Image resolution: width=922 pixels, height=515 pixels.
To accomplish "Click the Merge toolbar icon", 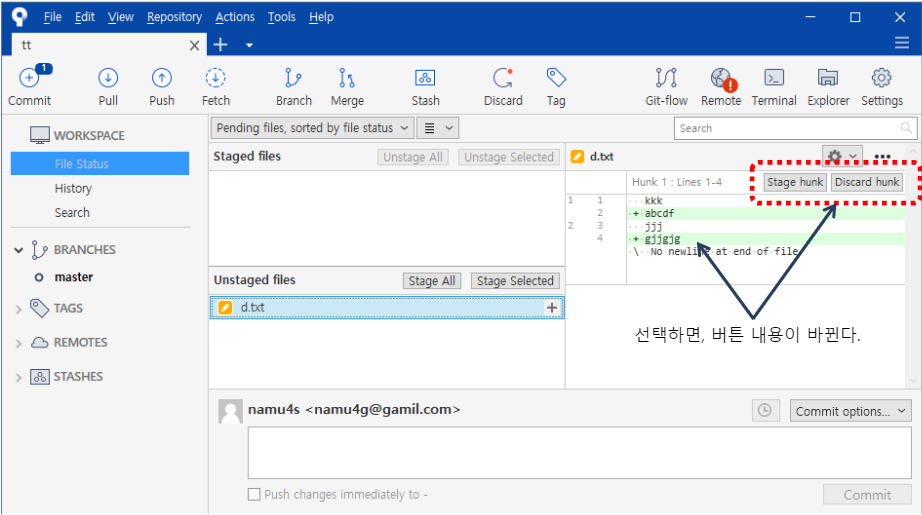I will pyautogui.click(x=347, y=79).
